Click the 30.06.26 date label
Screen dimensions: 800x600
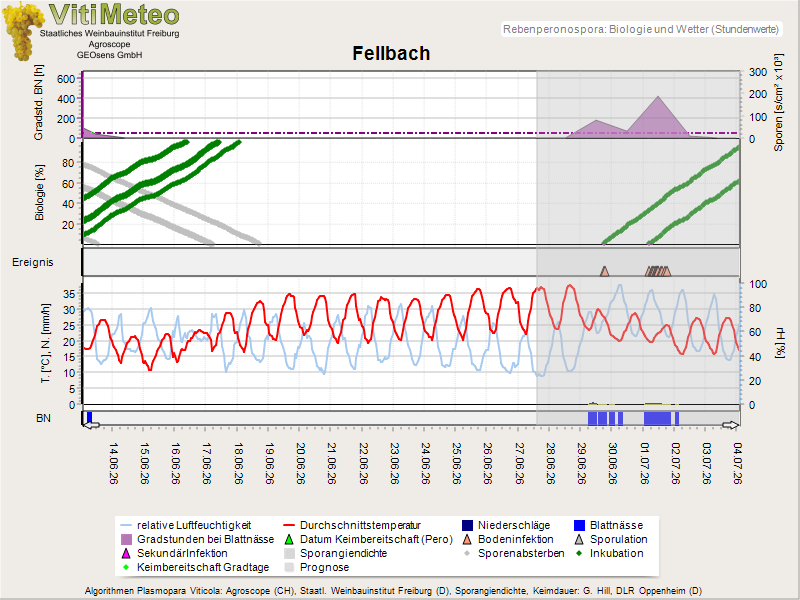pos(613,463)
